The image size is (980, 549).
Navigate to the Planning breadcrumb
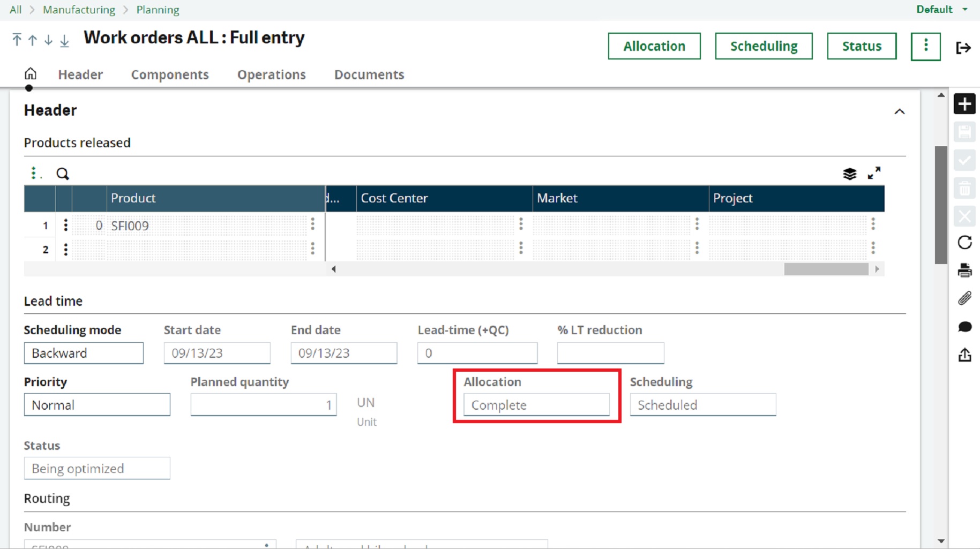pyautogui.click(x=158, y=10)
